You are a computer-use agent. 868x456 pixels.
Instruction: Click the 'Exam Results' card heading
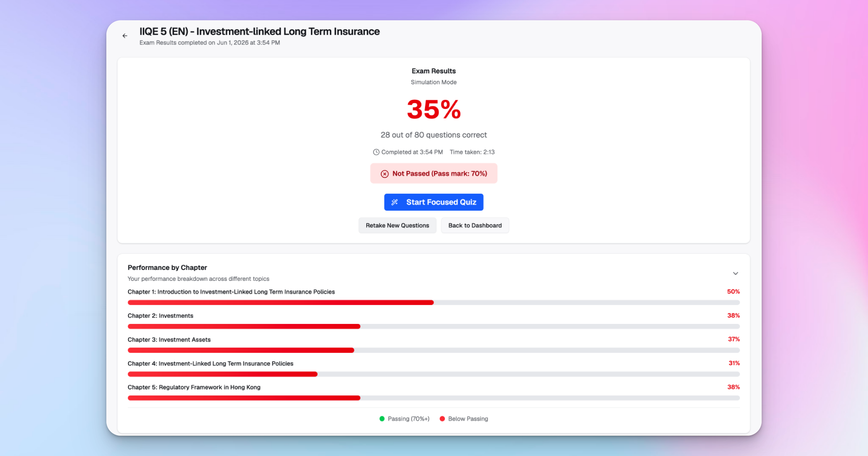click(x=434, y=71)
